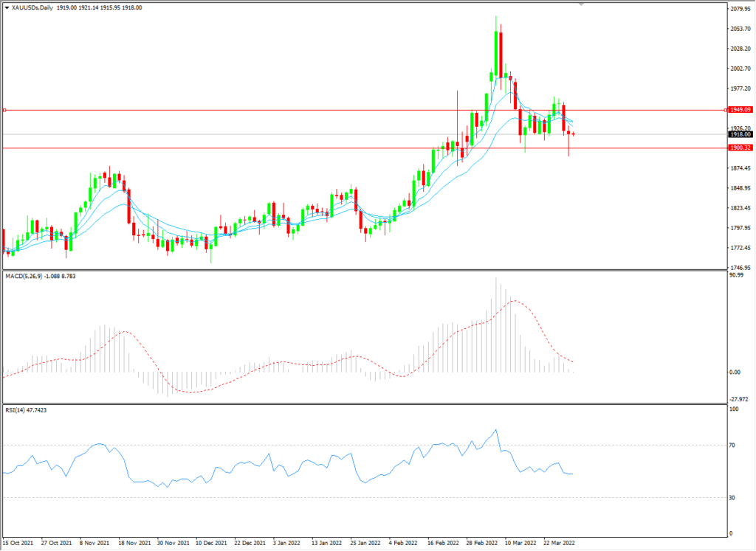Click the 1918.00 current price label
The image size is (756, 551).
pyautogui.click(x=740, y=134)
